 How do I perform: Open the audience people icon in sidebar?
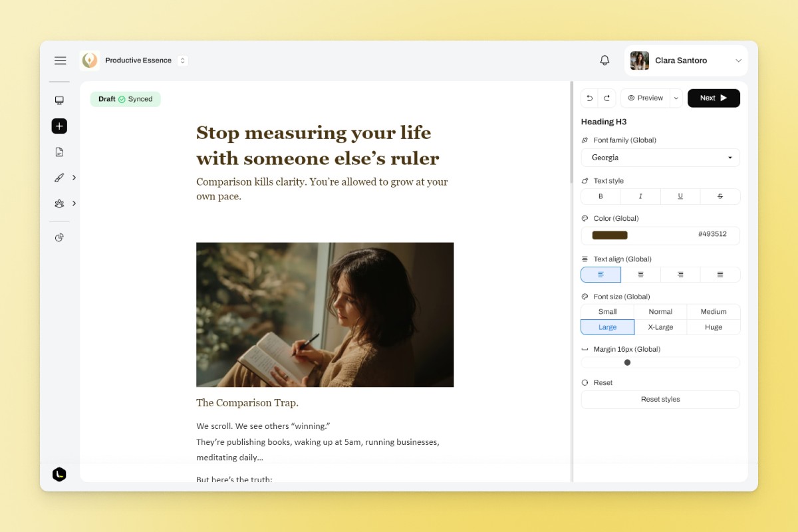tap(59, 203)
